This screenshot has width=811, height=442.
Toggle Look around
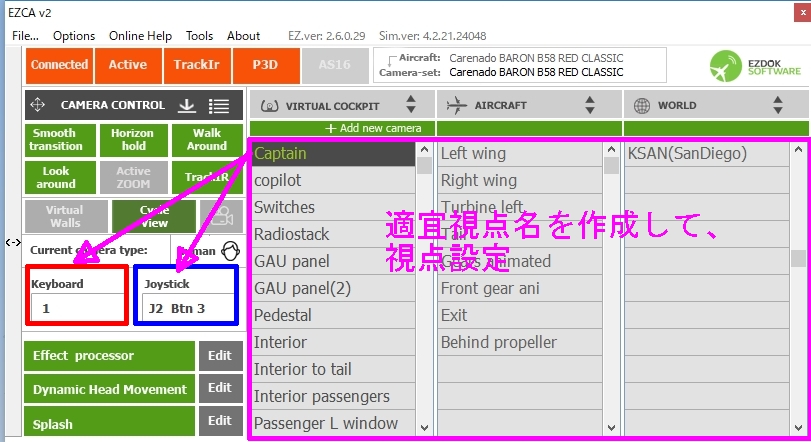[61, 178]
